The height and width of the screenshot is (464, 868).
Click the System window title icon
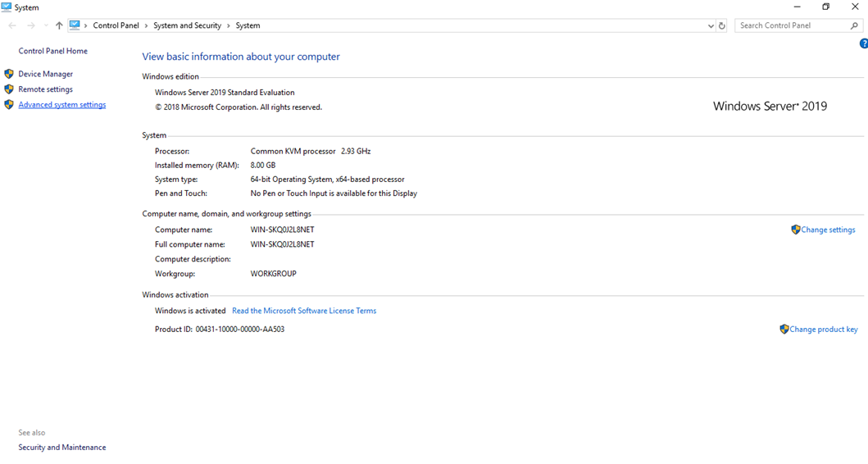pyautogui.click(x=6, y=7)
